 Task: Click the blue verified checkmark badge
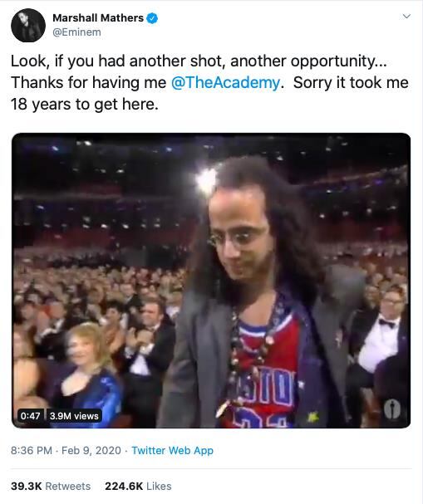(152, 18)
